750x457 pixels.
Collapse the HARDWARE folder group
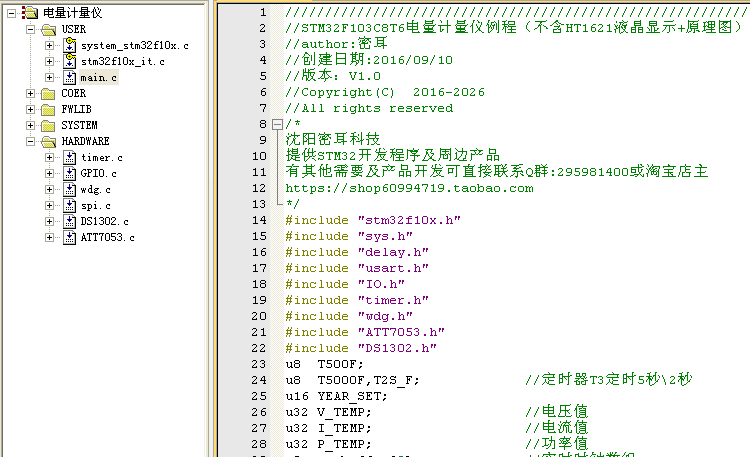(31, 141)
